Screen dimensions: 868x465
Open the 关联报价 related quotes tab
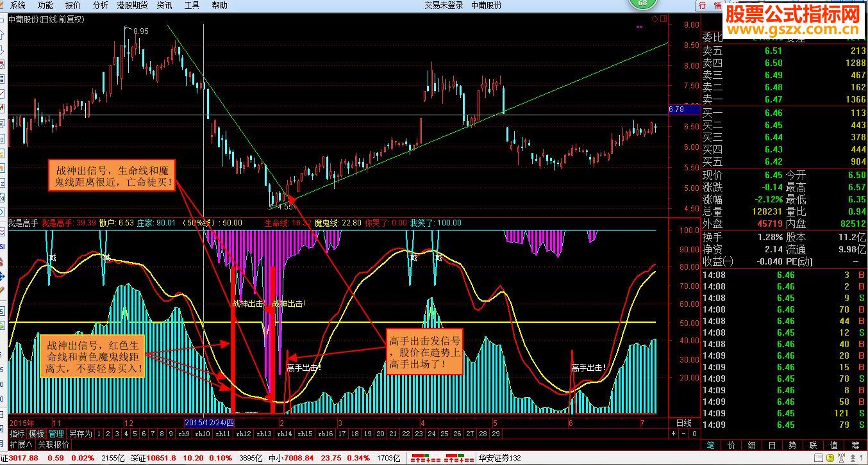coord(53,444)
